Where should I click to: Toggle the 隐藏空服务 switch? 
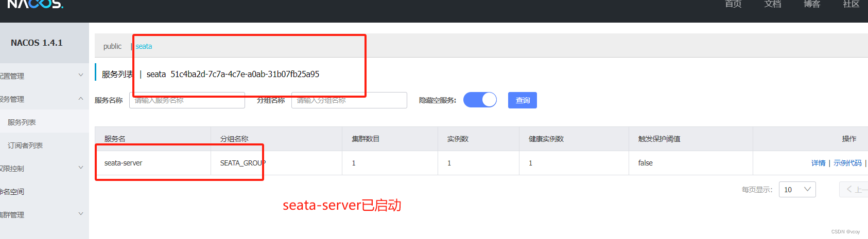pyautogui.click(x=480, y=100)
